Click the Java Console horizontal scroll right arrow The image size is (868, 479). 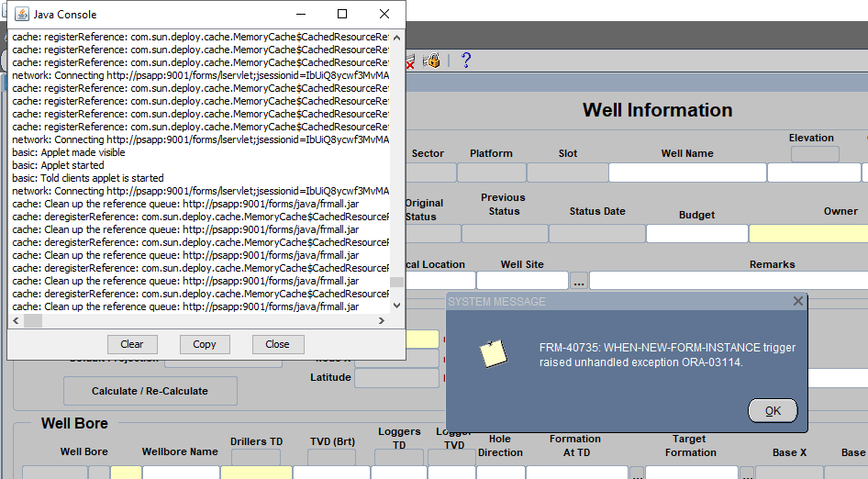coord(382,320)
